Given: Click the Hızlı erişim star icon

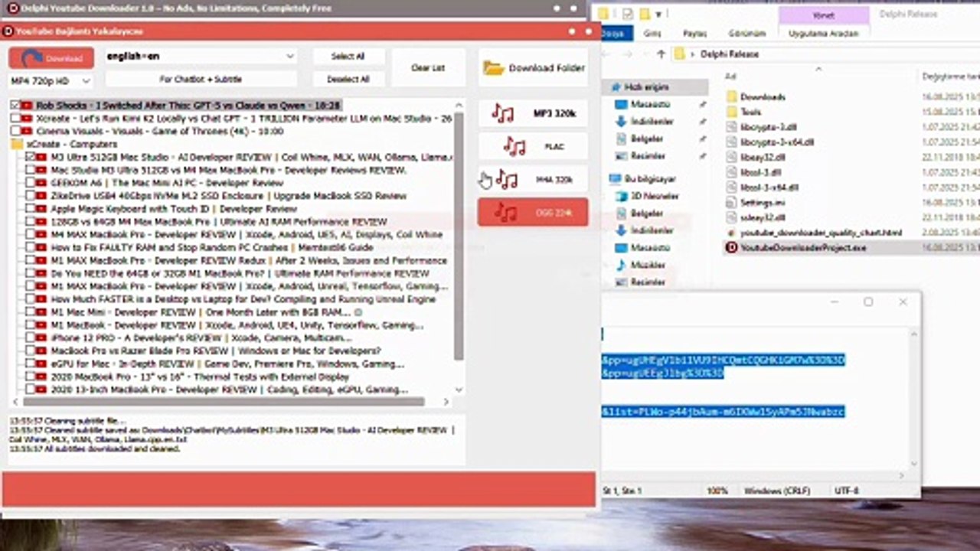Looking at the screenshot, I should (x=616, y=88).
